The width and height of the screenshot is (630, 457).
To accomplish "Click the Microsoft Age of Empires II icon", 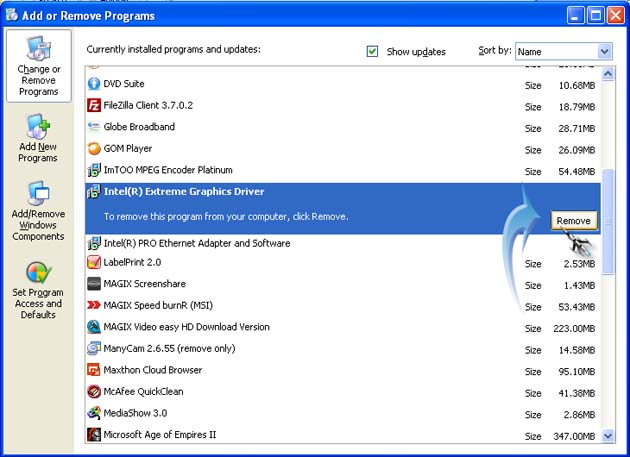I will click(94, 434).
